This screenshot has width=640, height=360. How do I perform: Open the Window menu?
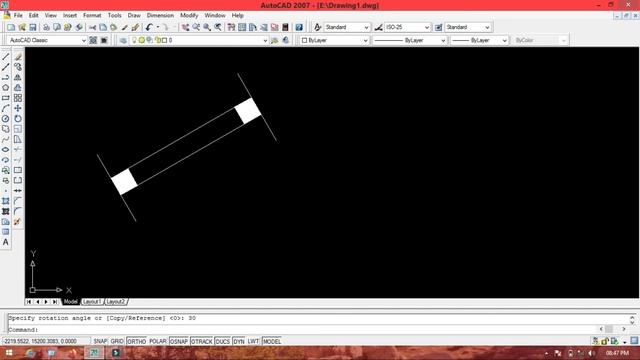[x=215, y=15]
